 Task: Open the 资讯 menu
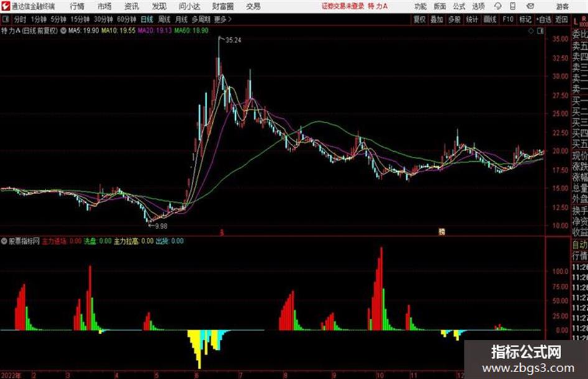coord(132,6)
